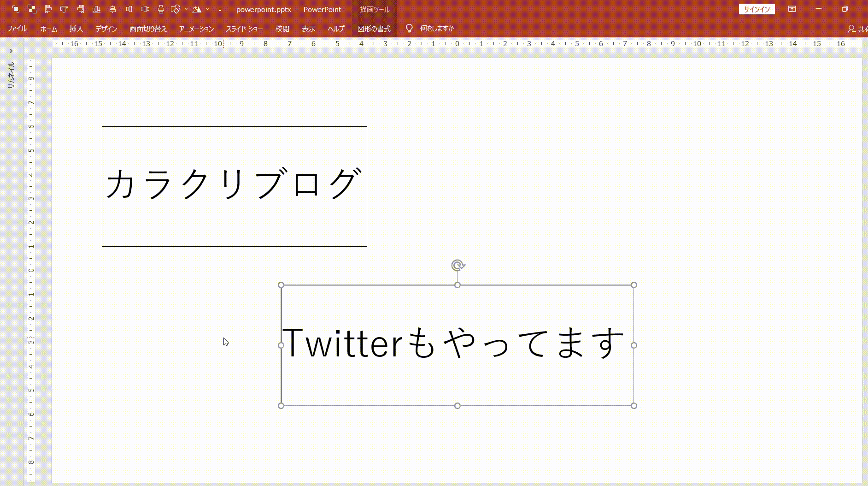Viewport: 868px width, 486px height.
Task: Click the Group objects icon in the quick access toolbar
Action: (16, 9)
